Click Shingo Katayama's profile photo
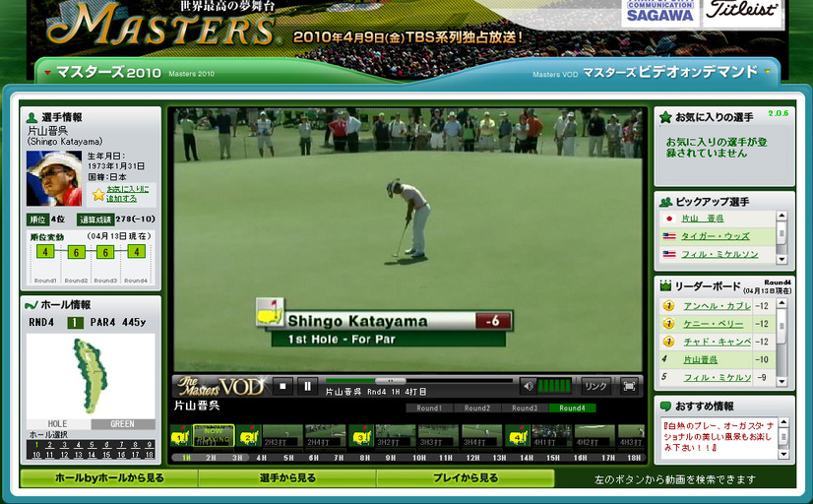813x504 pixels. 54,179
